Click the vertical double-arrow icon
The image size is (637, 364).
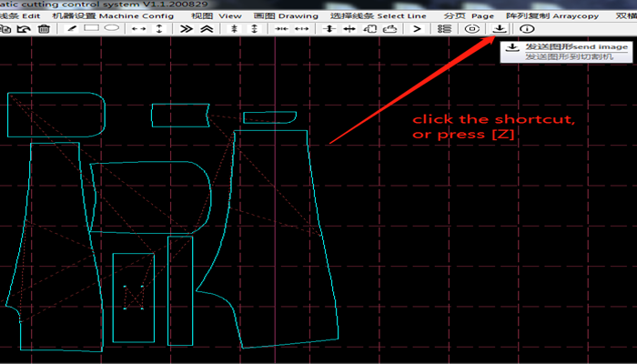point(160,29)
